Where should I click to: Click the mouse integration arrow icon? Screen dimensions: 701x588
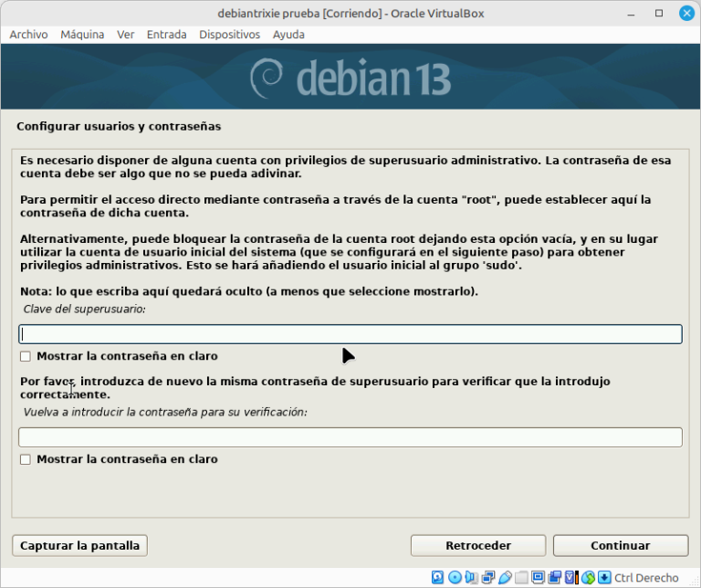(589, 577)
